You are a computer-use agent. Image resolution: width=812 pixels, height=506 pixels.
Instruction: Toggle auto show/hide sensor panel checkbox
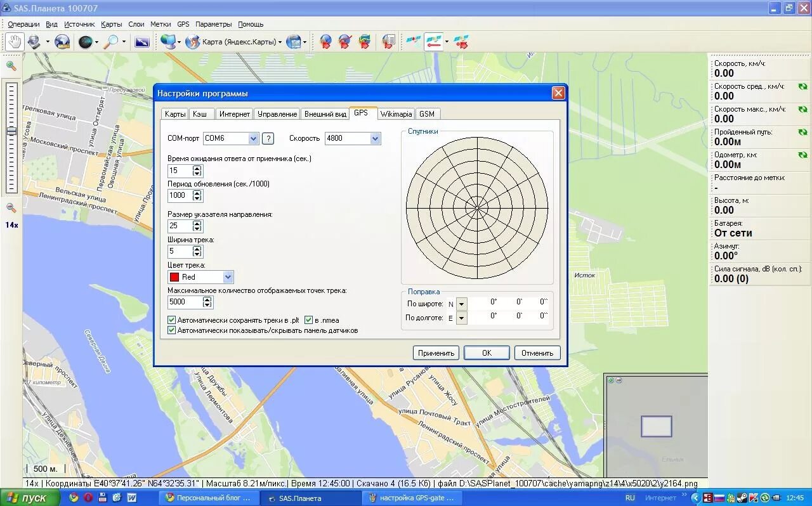171,330
